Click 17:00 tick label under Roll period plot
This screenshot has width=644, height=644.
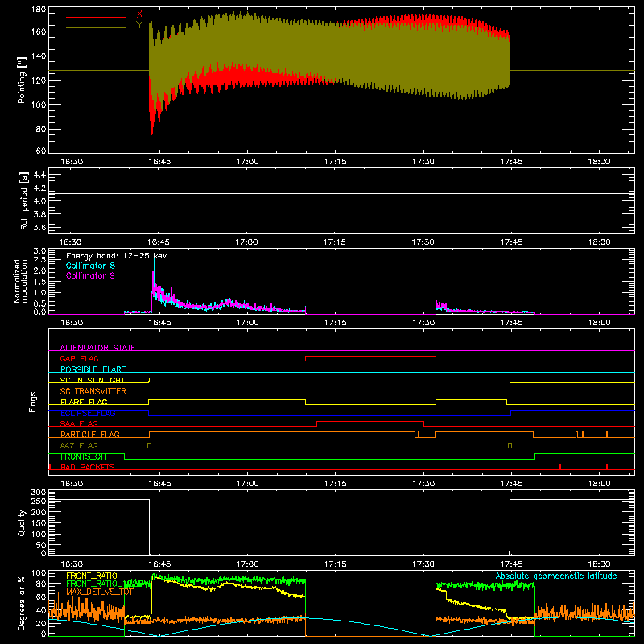247,242
